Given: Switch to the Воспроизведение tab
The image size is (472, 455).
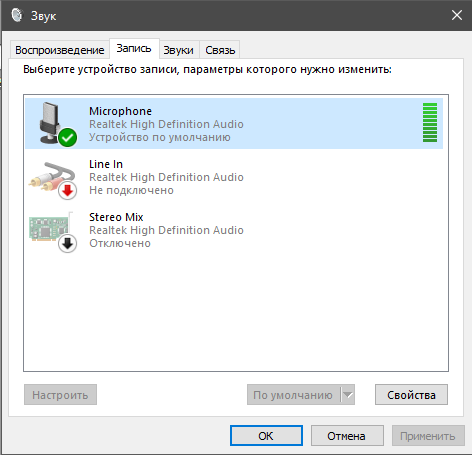Looking at the screenshot, I should click(x=60, y=50).
